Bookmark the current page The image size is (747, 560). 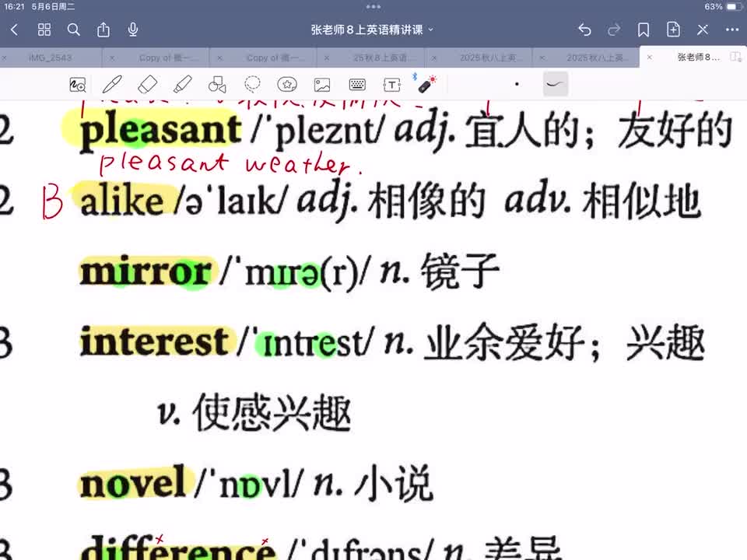click(644, 30)
